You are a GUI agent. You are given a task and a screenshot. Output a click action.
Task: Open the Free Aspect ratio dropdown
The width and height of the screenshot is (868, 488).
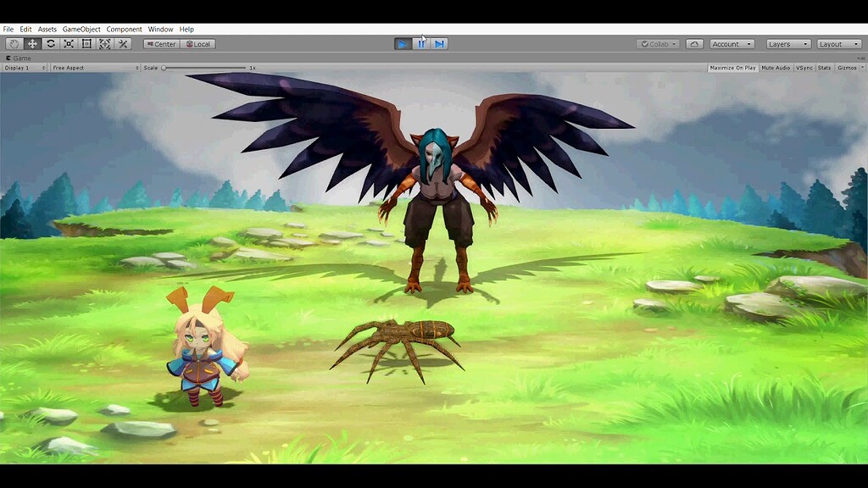93,68
